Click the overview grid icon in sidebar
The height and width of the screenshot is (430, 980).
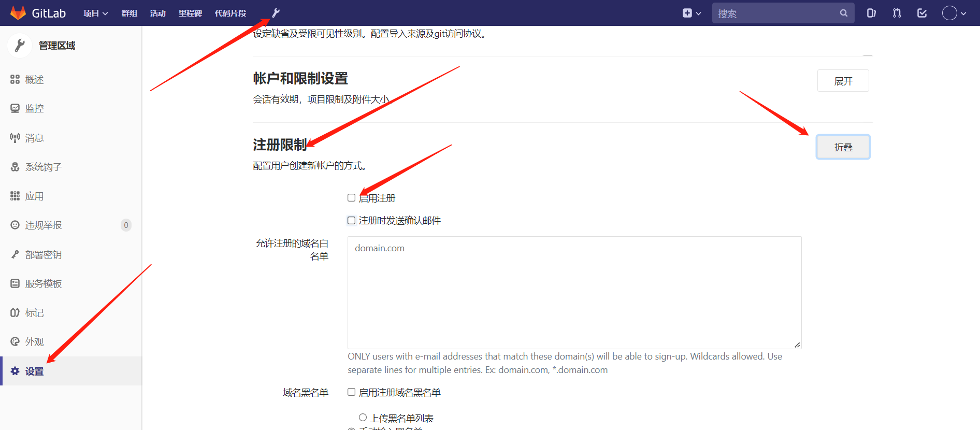(15, 79)
